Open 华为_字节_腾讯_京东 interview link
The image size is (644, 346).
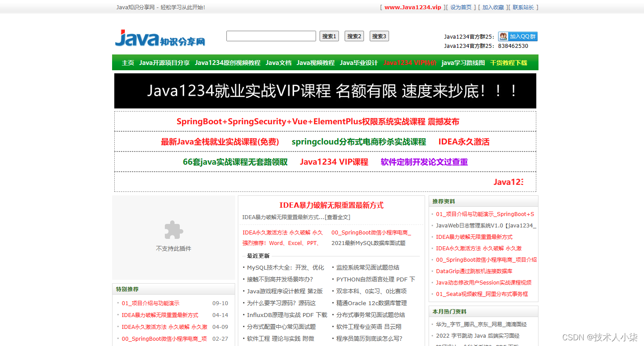pyautogui.click(x=481, y=324)
